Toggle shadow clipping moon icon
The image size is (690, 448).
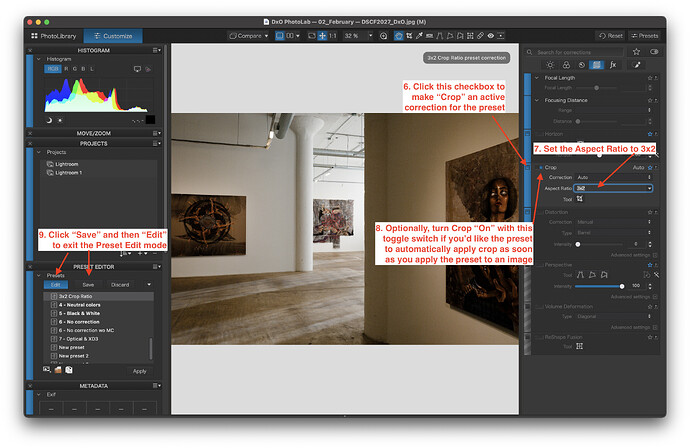(49, 121)
